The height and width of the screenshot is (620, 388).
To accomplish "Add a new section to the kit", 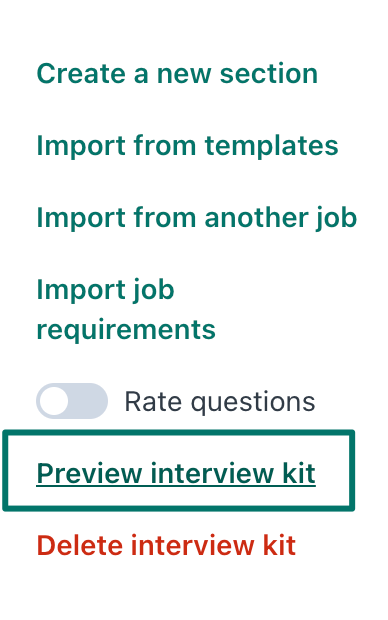I will 177,74.
